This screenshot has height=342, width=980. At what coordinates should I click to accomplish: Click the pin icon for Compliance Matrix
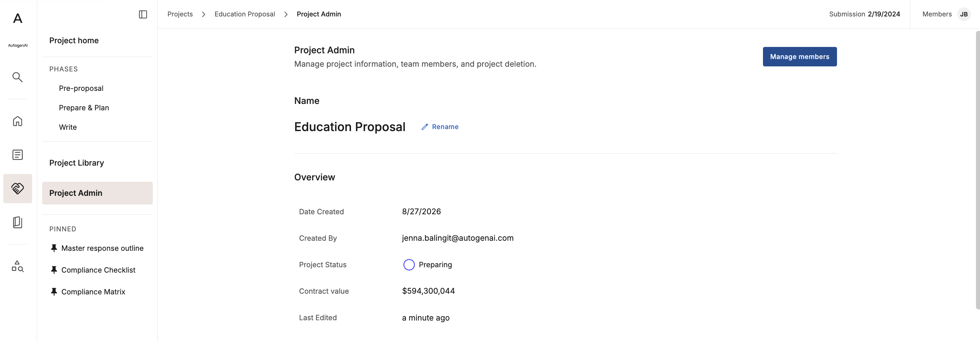coord(54,292)
